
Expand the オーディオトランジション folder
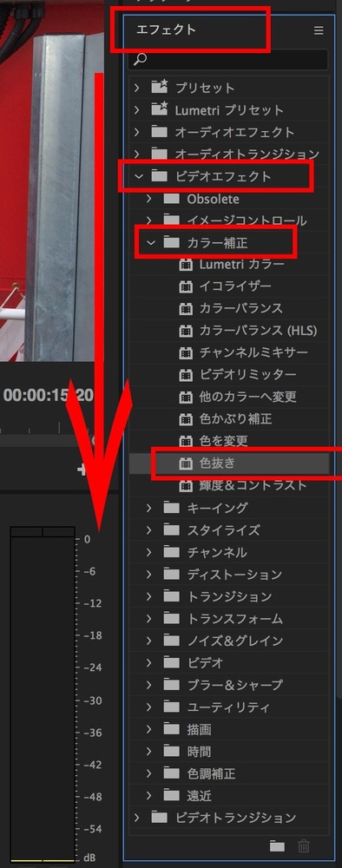[x=137, y=154]
